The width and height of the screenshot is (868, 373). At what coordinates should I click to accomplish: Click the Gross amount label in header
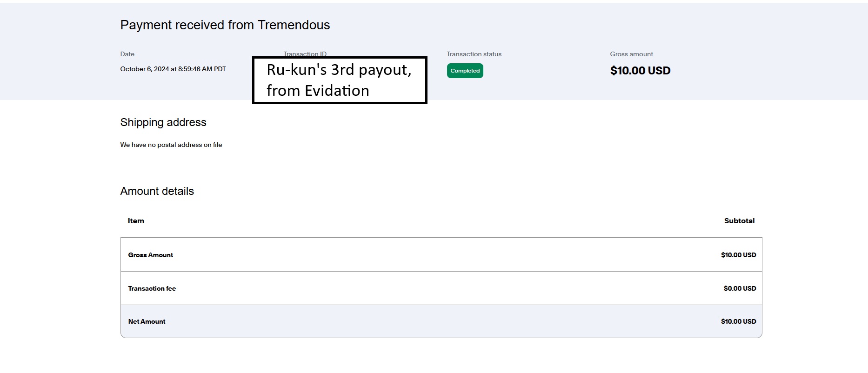coord(631,54)
